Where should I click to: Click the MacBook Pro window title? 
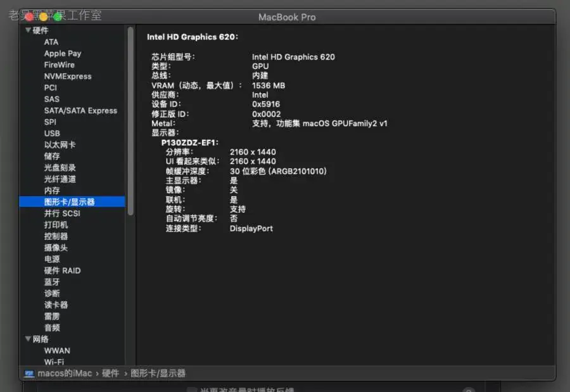click(287, 17)
